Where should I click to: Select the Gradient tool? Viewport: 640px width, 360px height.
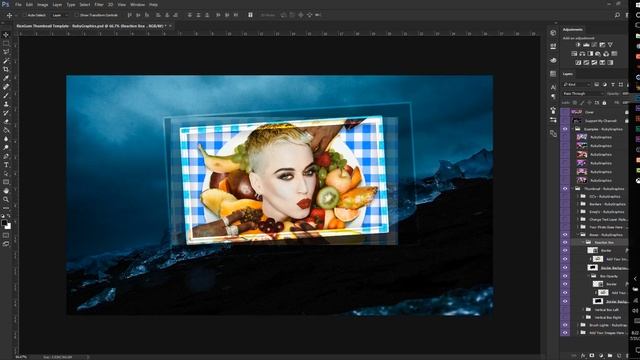point(6,130)
